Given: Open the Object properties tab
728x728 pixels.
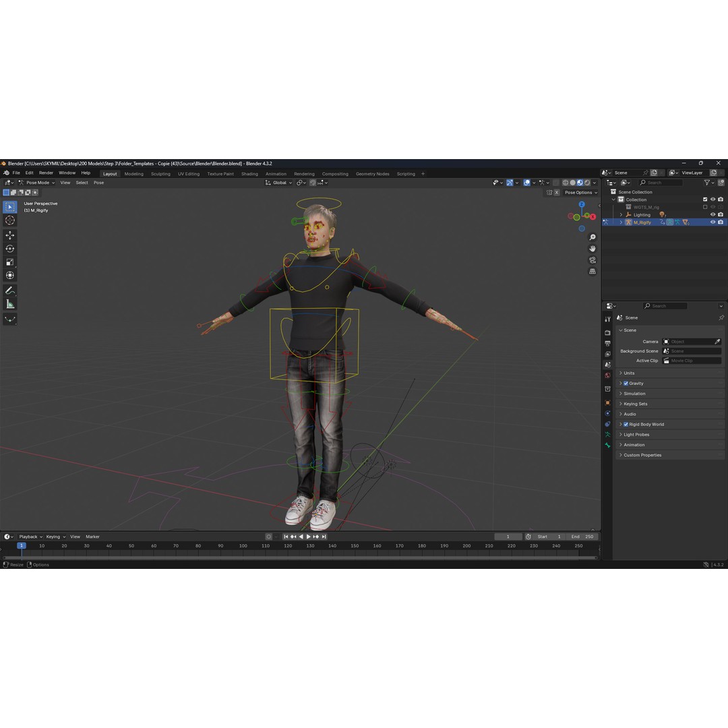Looking at the screenshot, I should pos(608,402).
